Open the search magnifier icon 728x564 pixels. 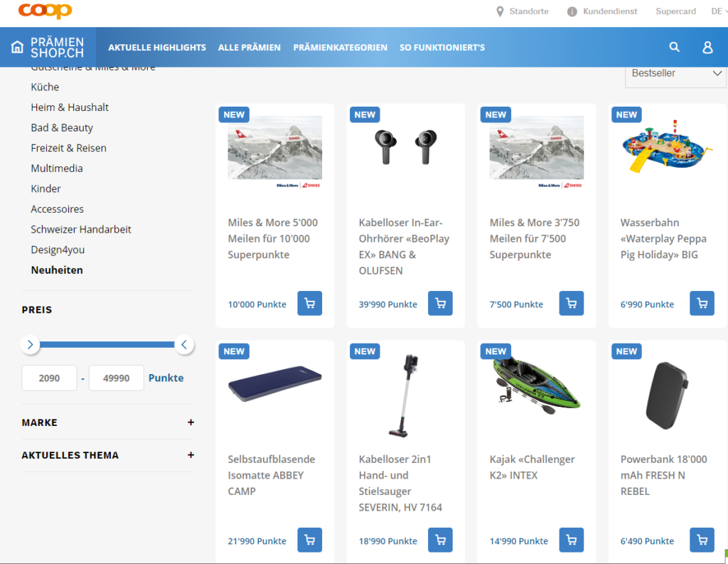tap(674, 47)
